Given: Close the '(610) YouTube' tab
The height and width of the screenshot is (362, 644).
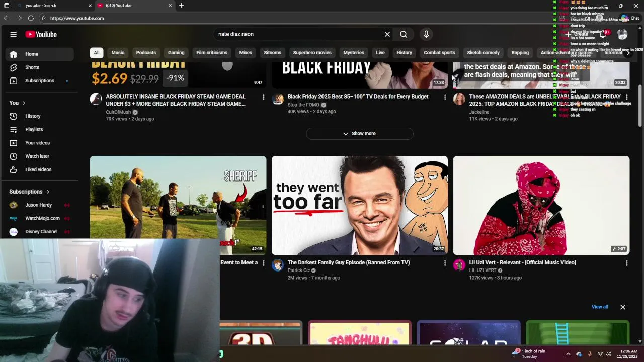Looking at the screenshot, I should pos(170,6).
